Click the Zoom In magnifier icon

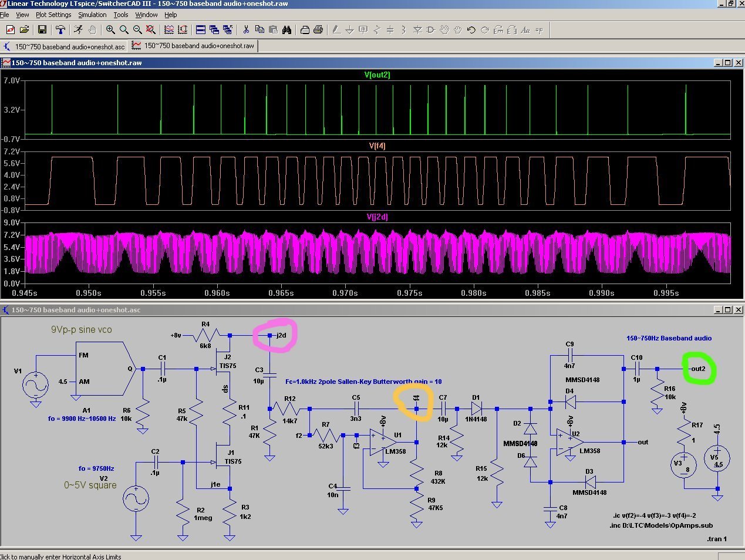(110, 29)
